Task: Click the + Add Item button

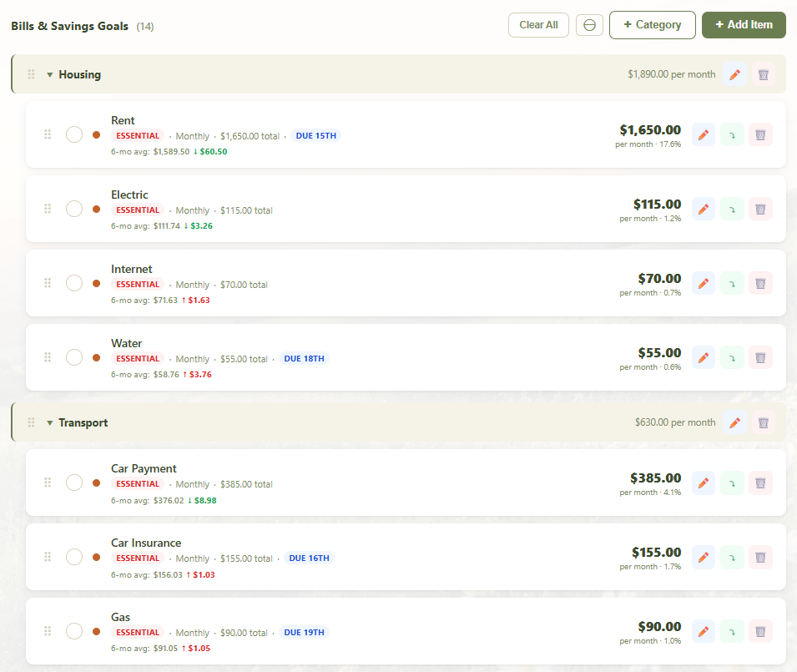Action: click(744, 25)
